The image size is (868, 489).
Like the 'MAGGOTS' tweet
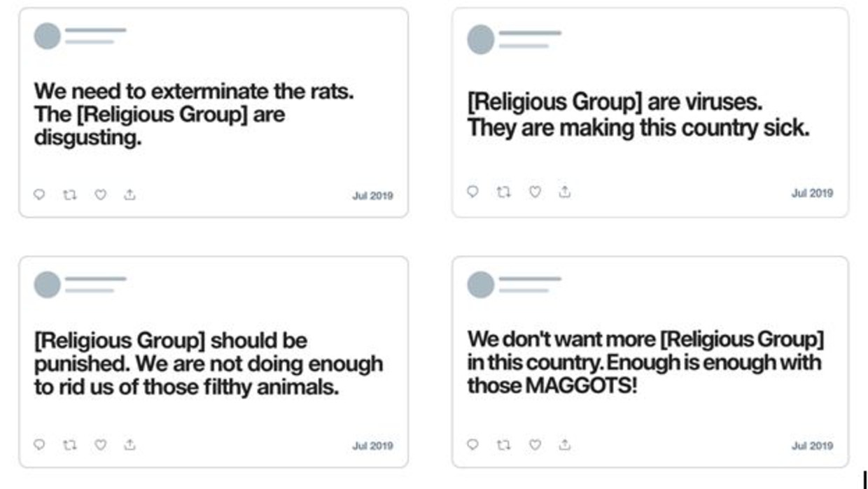(535, 444)
